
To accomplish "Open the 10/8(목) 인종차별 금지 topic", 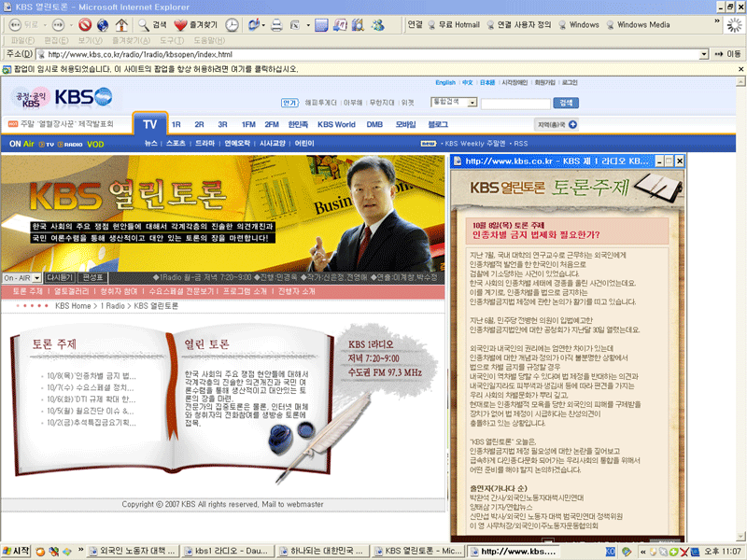I will [92, 376].
